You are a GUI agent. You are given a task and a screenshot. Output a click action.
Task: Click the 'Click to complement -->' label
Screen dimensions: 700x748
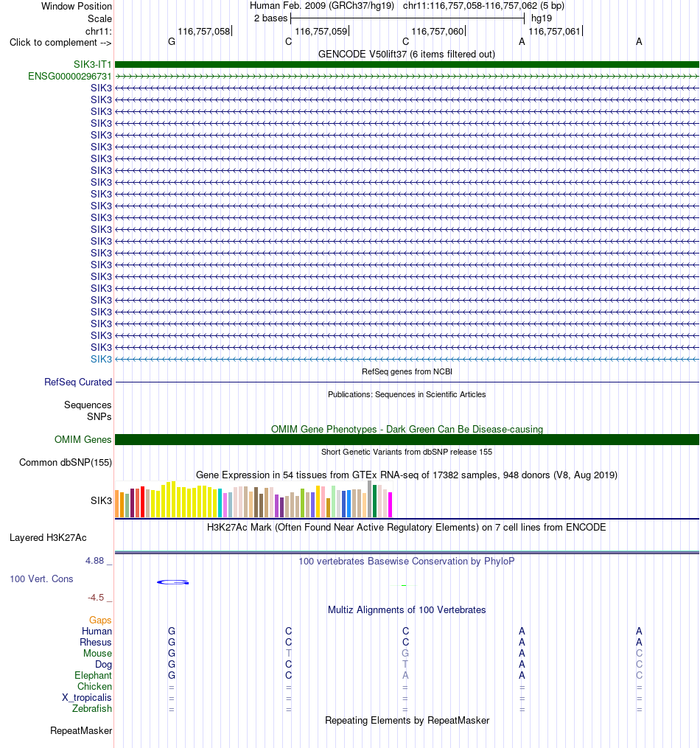click(x=60, y=43)
